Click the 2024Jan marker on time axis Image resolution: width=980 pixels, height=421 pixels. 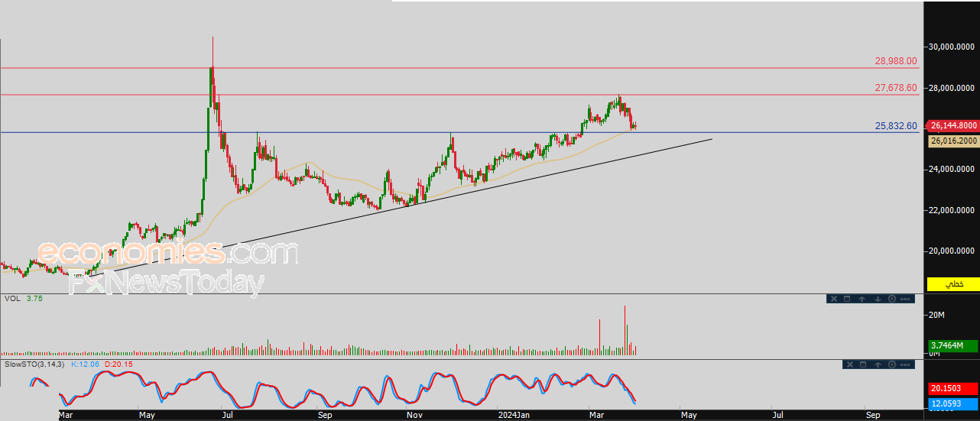(x=512, y=416)
